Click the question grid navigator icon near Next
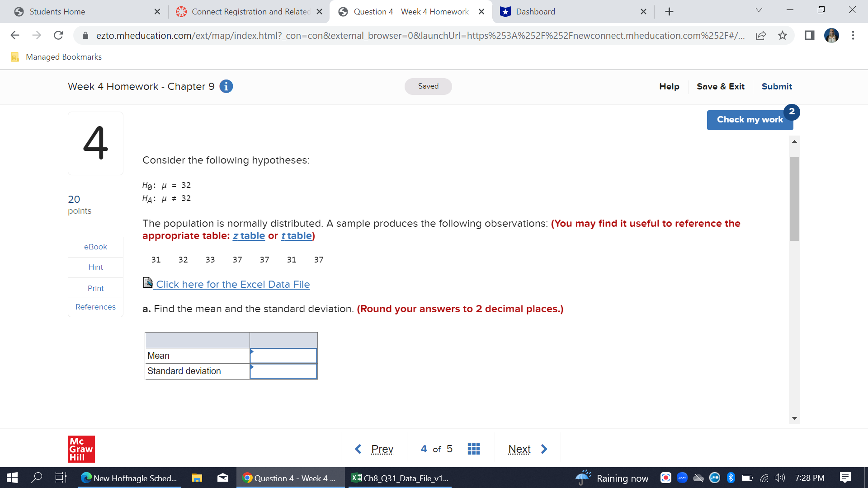The height and width of the screenshot is (488, 868). click(x=473, y=448)
